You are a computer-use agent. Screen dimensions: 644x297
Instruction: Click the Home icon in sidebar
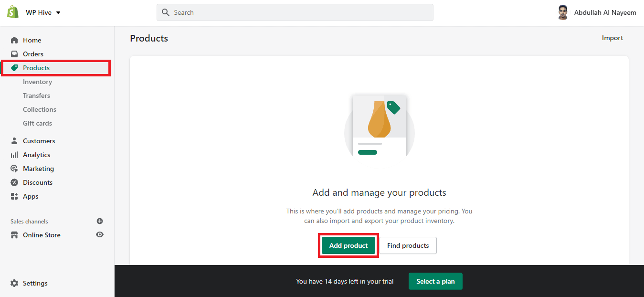14,40
